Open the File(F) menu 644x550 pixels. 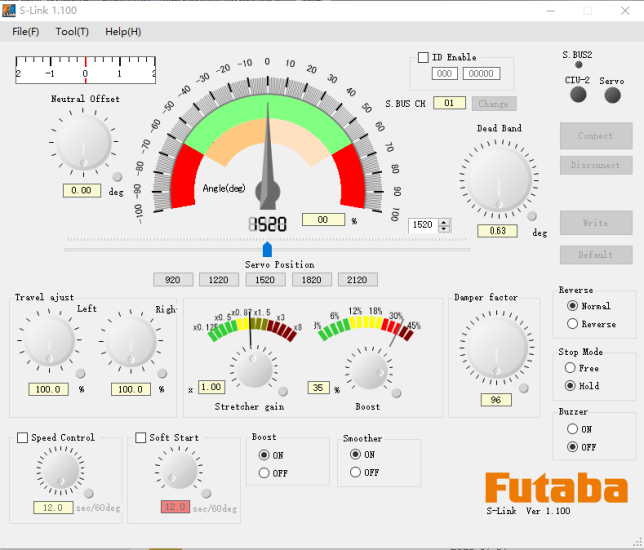pyautogui.click(x=26, y=31)
